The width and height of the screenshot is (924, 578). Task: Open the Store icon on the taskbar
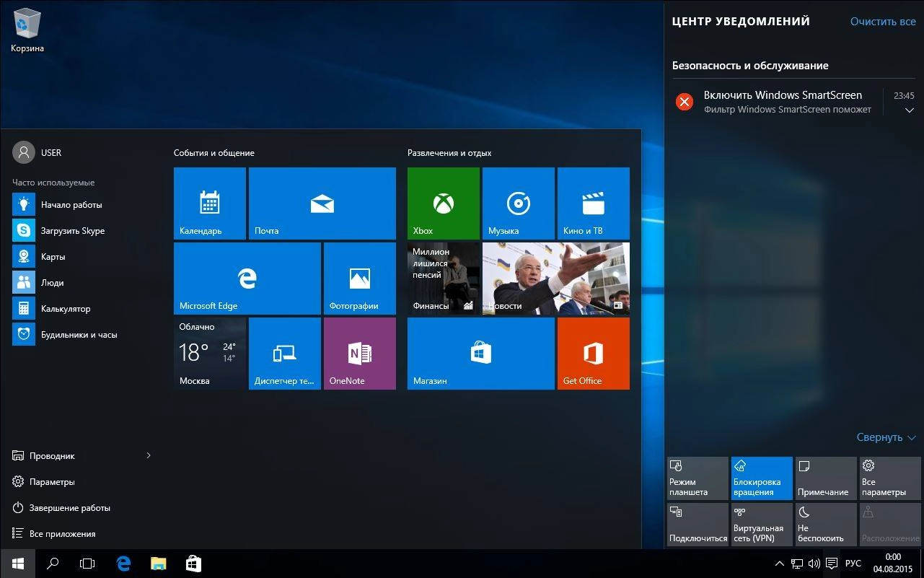tap(193, 564)
